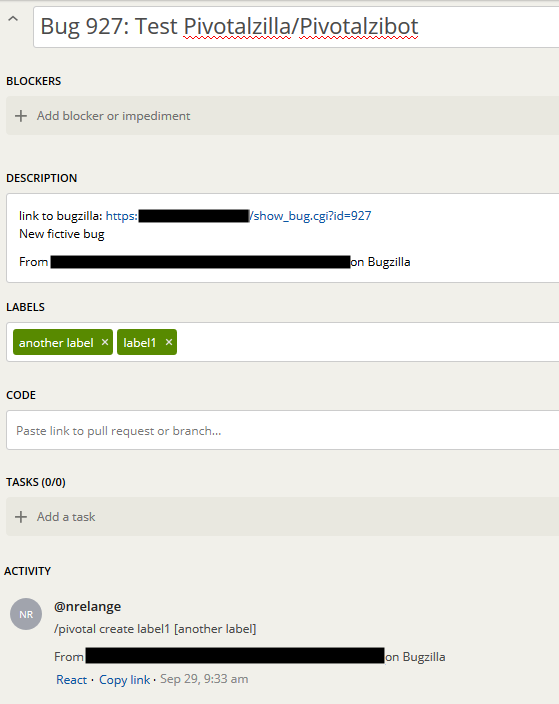This screenshot has width=559, height=704.
Task: Click the BLOCKERS section heading
Action: click(x=34, y=81)
